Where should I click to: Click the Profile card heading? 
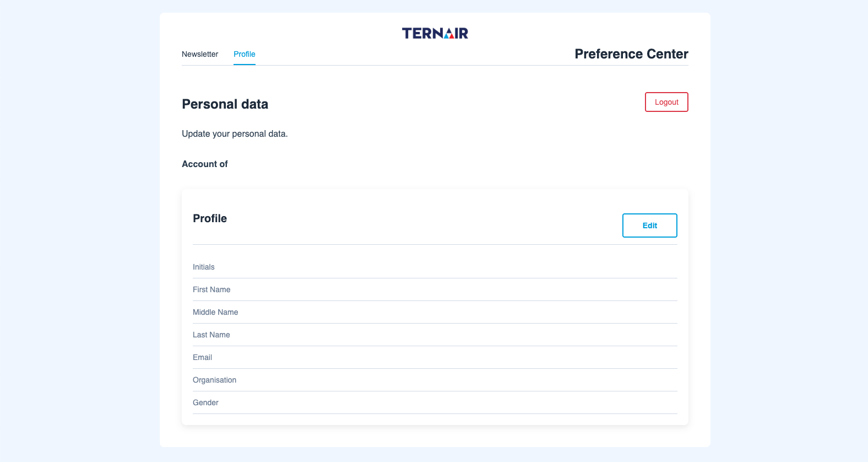(x=210, y=218)
